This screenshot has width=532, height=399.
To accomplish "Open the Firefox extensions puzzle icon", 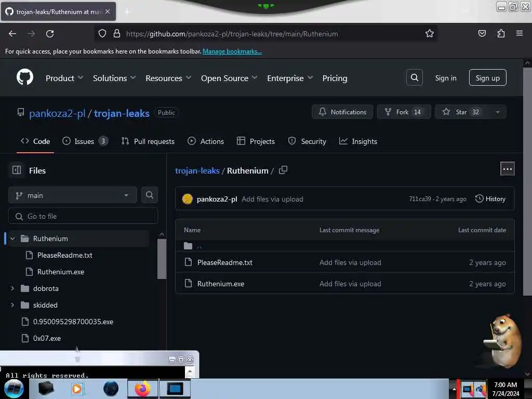I will (x=501, y=34).
